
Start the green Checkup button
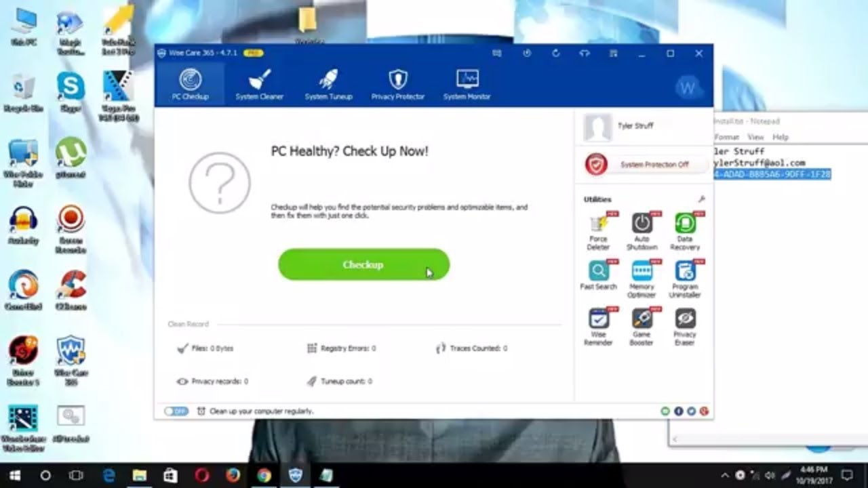pos(363,264)
